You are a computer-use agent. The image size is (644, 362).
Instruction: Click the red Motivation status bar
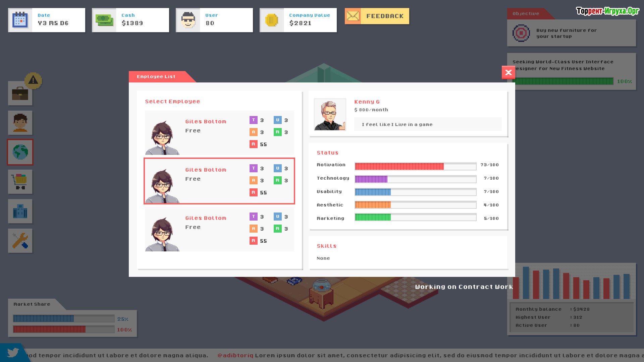pyautogui.click(x=399, y=166)
